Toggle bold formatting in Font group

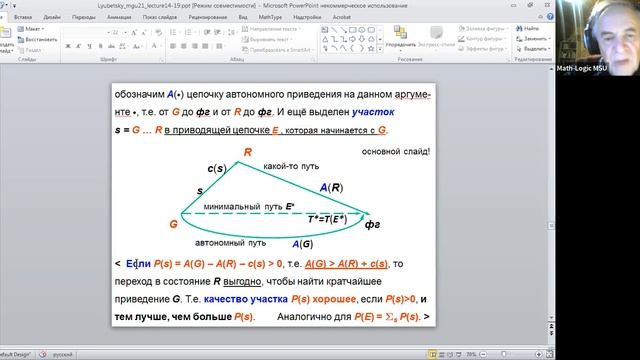tap(68, 47)
